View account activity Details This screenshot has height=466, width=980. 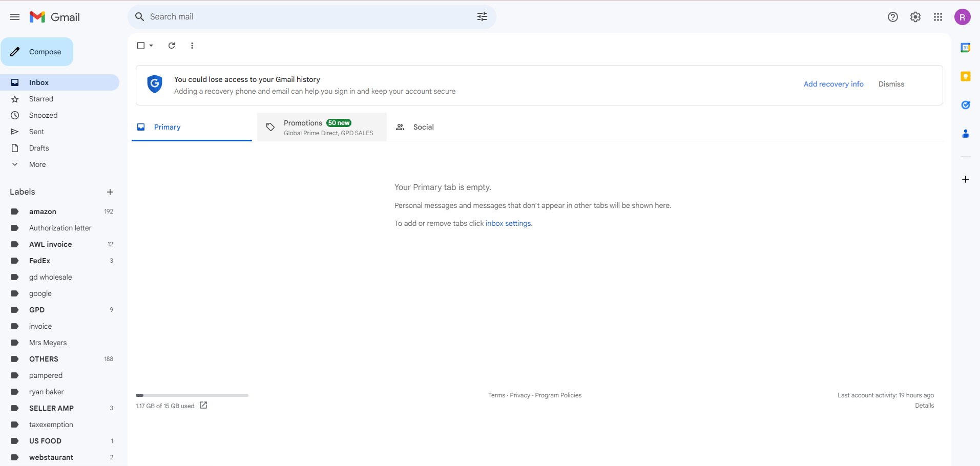(x=924, y=406)
